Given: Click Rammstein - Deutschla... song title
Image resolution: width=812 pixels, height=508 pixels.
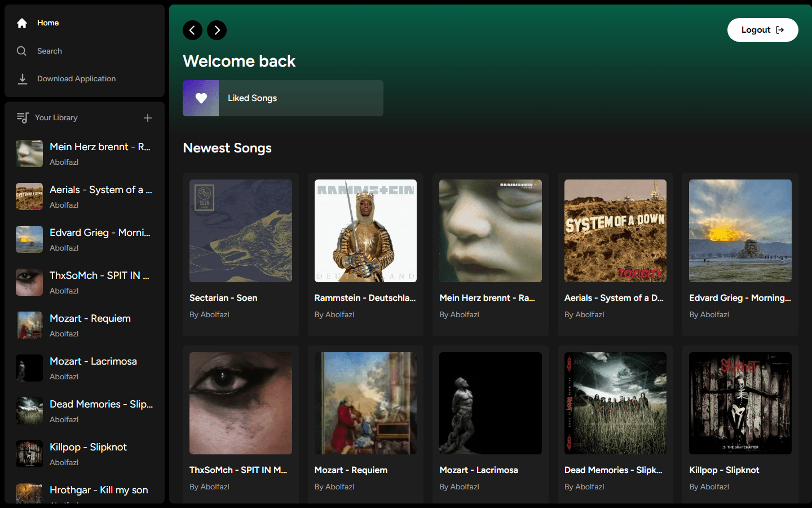Looking at the screenshot, I should click(365, 298).
